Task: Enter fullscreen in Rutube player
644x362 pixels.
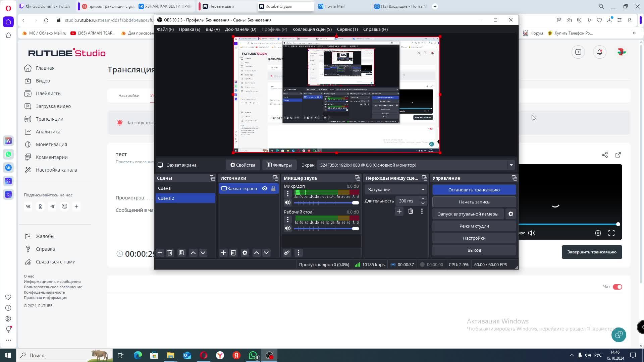Action: click(x=611, y=233)
